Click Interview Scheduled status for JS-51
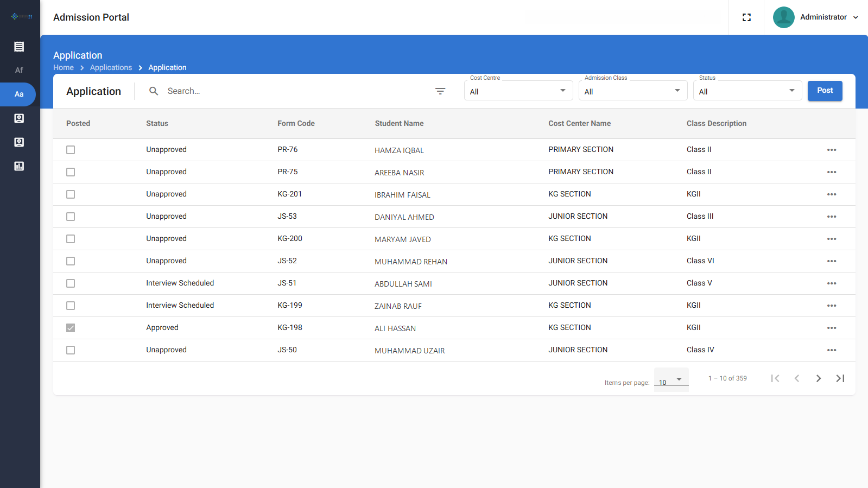This screenshot has width=868, height=488. (180, 283)
